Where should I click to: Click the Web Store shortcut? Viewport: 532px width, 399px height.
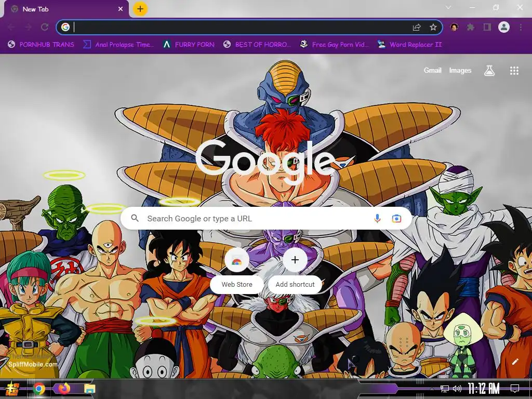tap(237, 270)
